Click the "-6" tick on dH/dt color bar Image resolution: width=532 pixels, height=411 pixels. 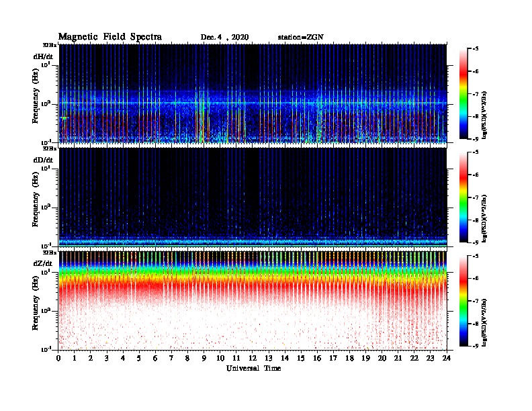(x=476, y=71)
